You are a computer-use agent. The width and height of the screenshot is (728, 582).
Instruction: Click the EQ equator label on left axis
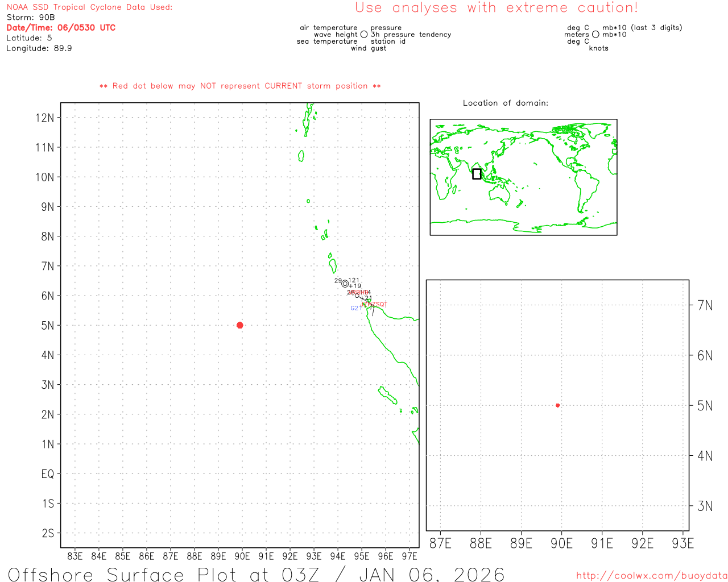click(x=47, y=474)
